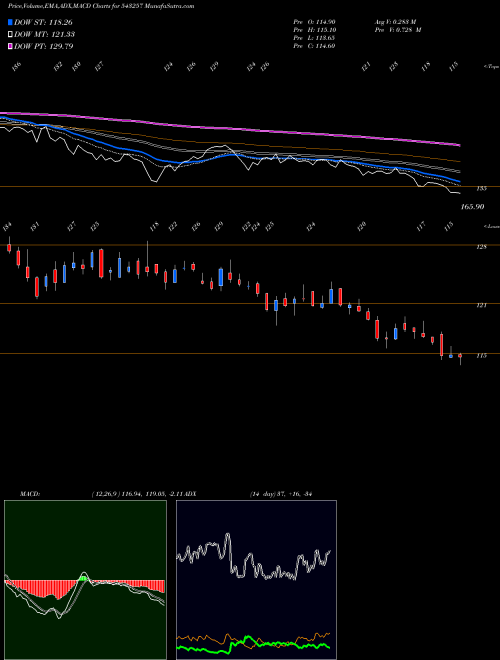
Task: Select the 'DOW ST: 118.26' legend text
Action: tap(43, 22)
